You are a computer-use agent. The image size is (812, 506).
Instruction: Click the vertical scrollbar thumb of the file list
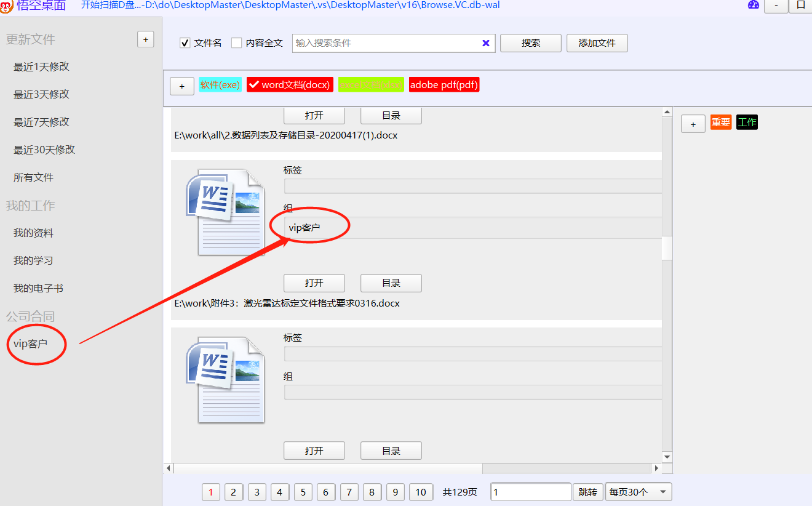(x=667, y=248)
